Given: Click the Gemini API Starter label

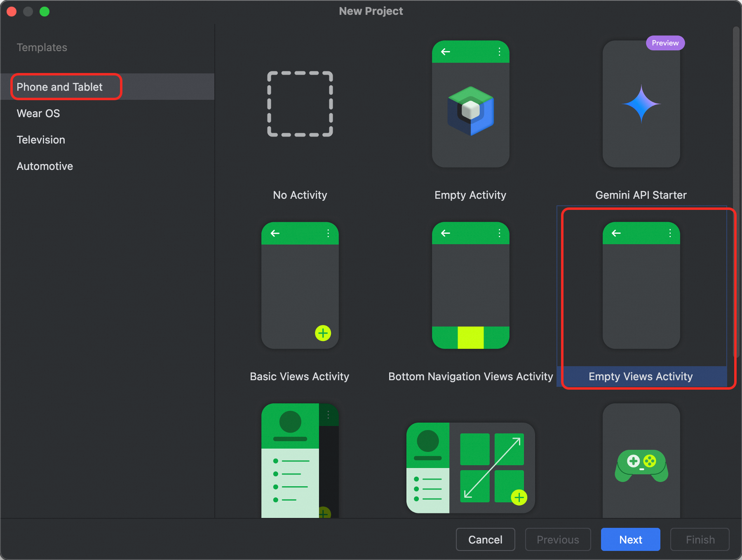Looking at the screenshot, I should pos(641,195).
